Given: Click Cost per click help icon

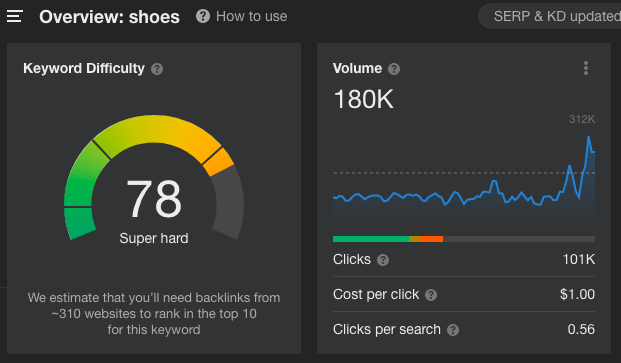Looking at the screenshot, I should tap(431, 295).
